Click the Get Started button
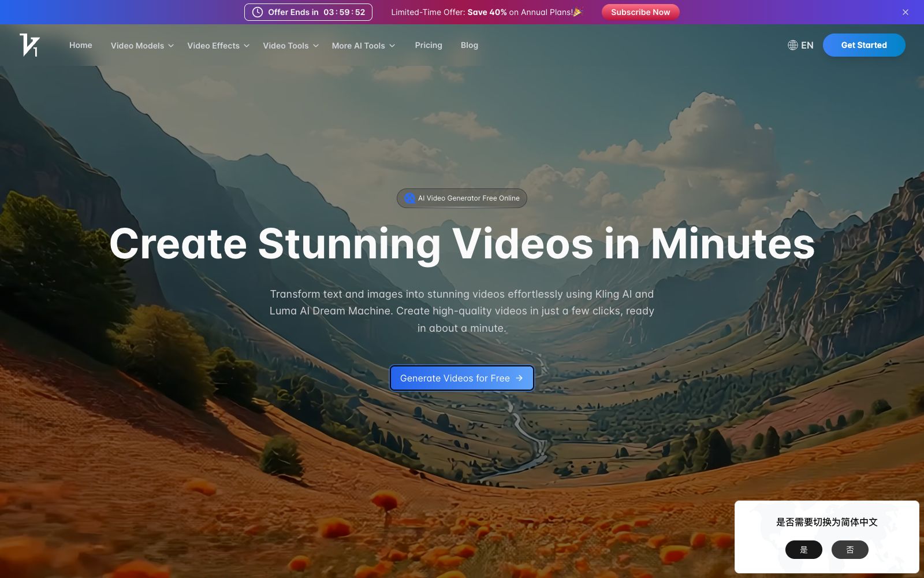This screenshot has width=924, height=578. (864, 45)
